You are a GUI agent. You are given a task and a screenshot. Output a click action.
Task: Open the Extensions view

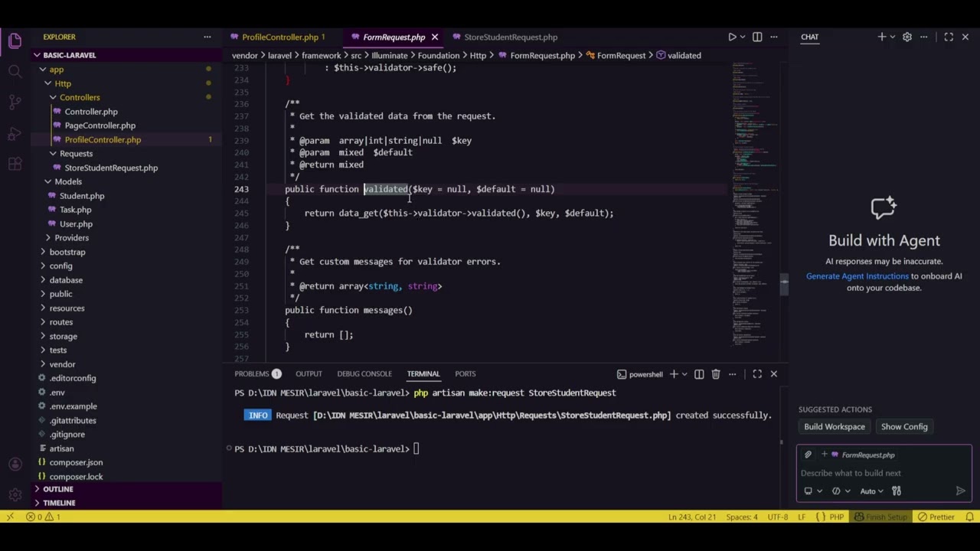15,164
